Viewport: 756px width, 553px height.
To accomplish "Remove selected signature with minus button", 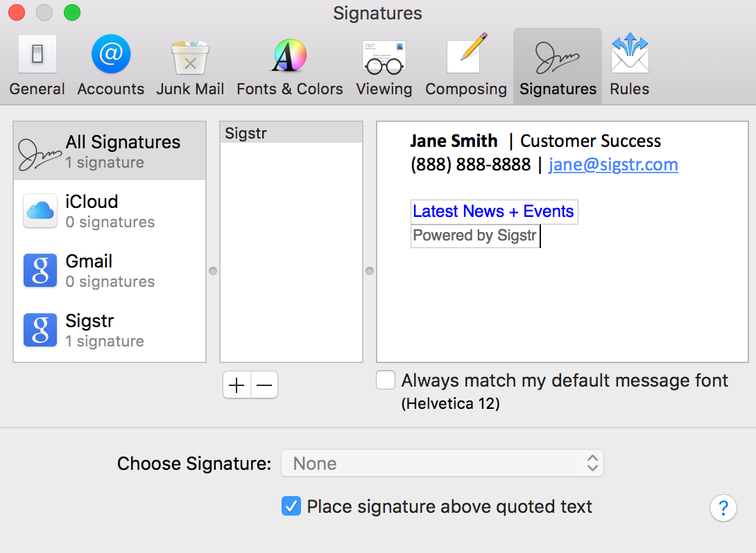I will click(x=264, y=385).
